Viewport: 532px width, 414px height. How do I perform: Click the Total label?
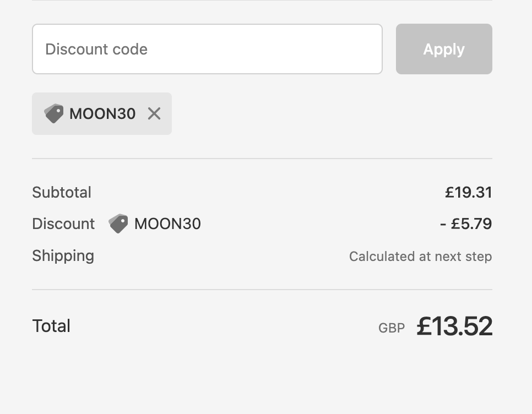tap(51, 326)
